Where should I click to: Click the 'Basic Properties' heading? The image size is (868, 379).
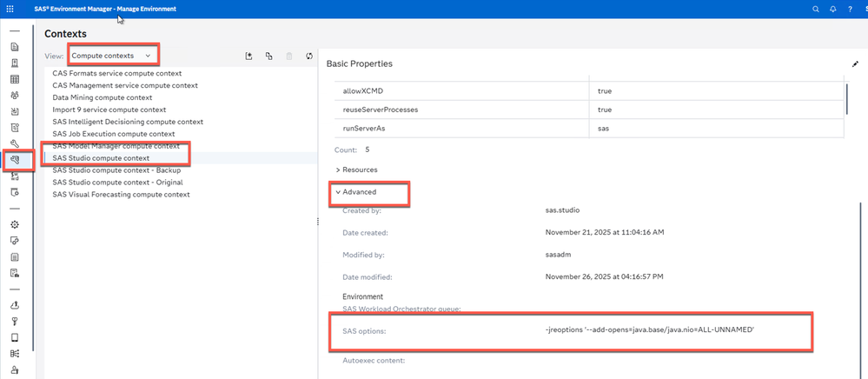[x=359, y=63]
